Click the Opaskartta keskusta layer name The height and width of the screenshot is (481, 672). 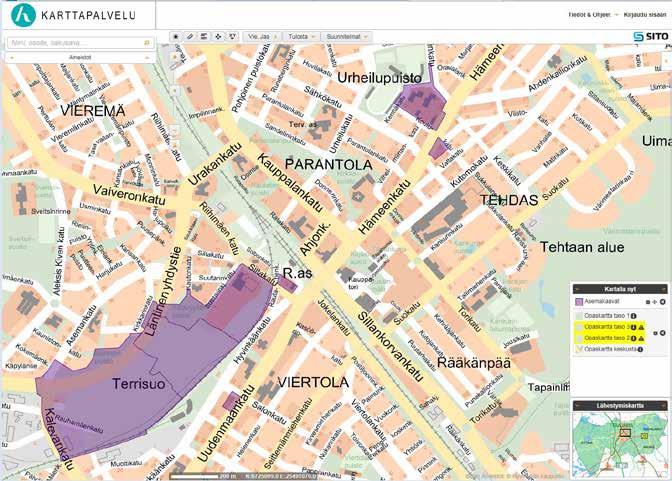[611, 349]
